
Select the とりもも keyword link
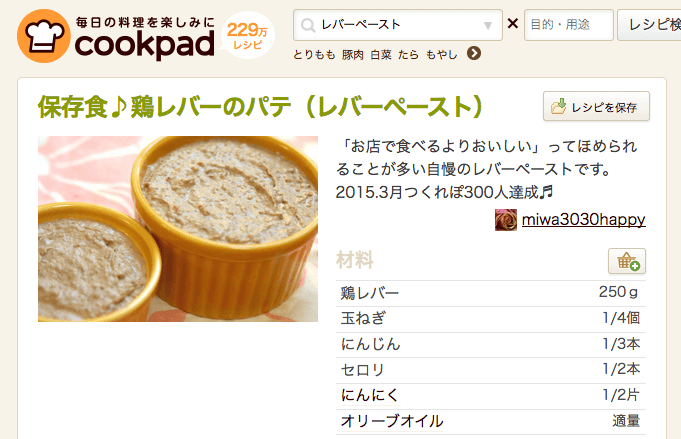[x=314, y=55]
